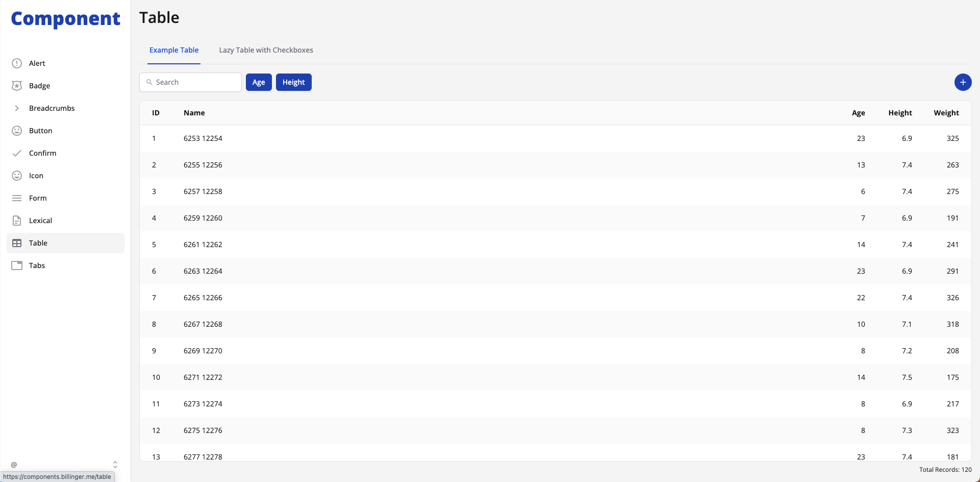Click the Form lines icon
The height and width of the screenshot is (482, 980).
click(x=17, y=198)
